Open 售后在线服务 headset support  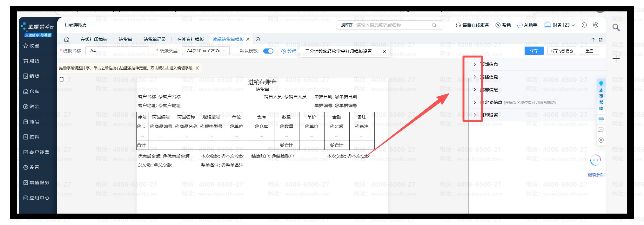(472, 25)
